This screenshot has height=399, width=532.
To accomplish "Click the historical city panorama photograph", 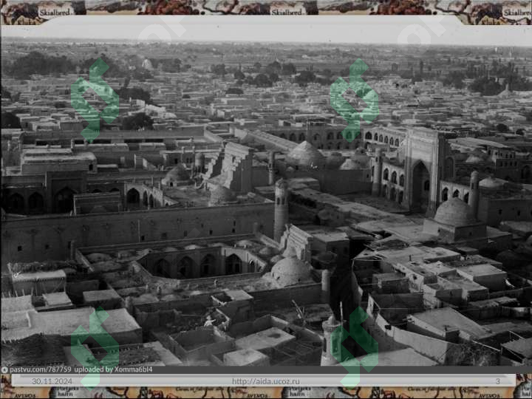I will (x=266, y=200).
